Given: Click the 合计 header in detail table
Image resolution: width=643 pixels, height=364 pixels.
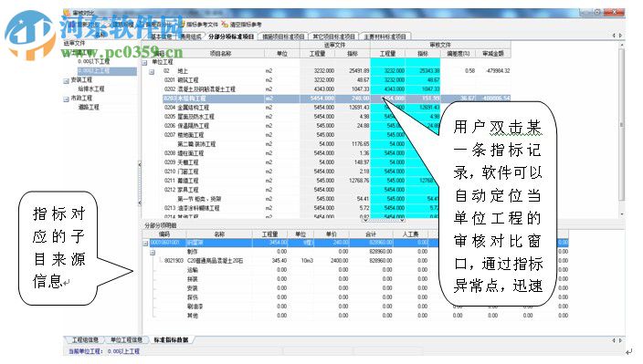Looking at the screenshot, I should [371, 234].
